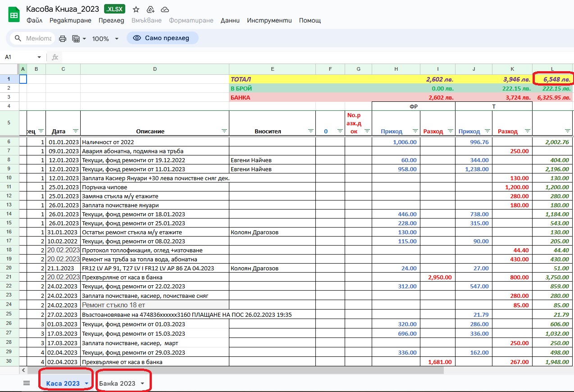
Task: Open the Инструменти menu
Action: pyautogui.click(x=269, y=20)
